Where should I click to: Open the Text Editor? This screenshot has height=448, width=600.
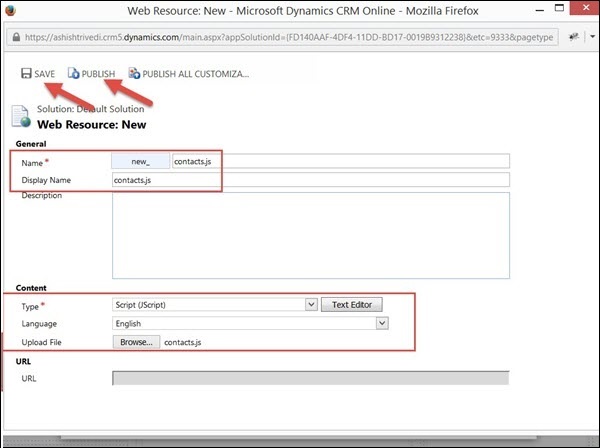[x=352, y=305]
